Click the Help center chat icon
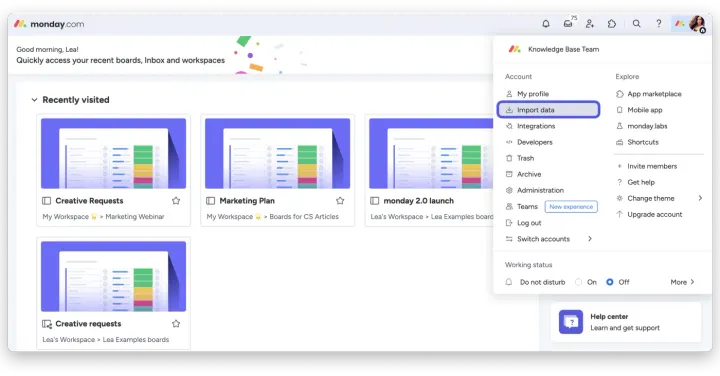Image resolution: width=720 pixels, height=376 pixels. (x=571, y=322)
